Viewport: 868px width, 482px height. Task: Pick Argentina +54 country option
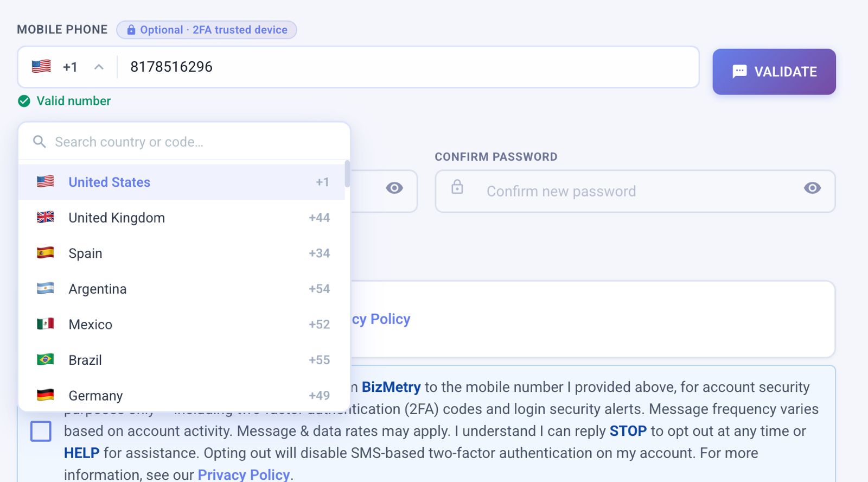182,289
